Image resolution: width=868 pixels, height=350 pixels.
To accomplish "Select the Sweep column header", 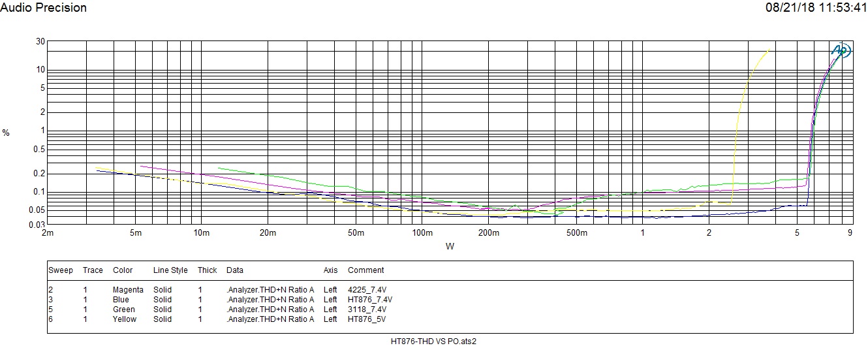I will (60, 270).
